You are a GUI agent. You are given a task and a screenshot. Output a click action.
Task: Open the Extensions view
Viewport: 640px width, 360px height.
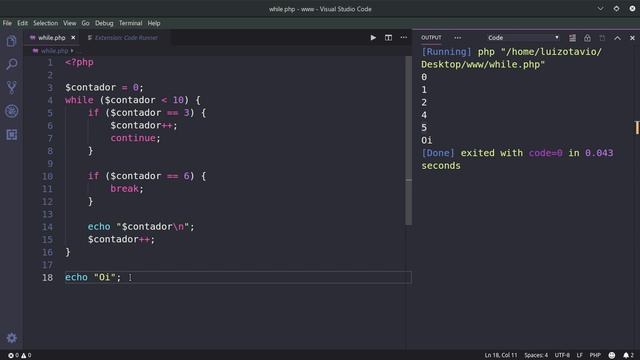(11, 135)
